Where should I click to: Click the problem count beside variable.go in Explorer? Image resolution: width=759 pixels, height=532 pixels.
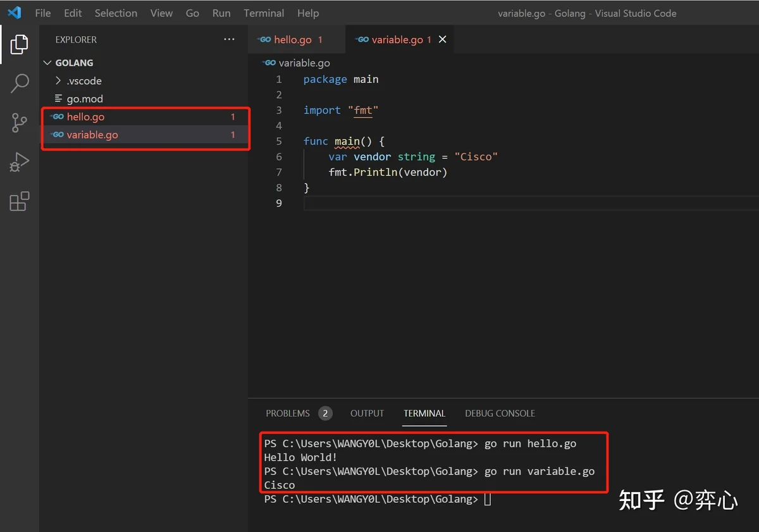(233, 135)
